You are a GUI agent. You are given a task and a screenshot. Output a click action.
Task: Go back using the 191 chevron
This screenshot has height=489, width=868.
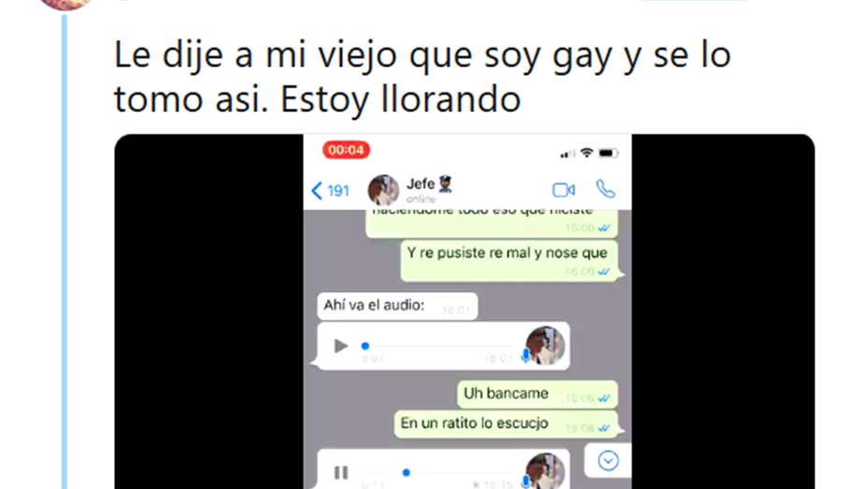330,191
